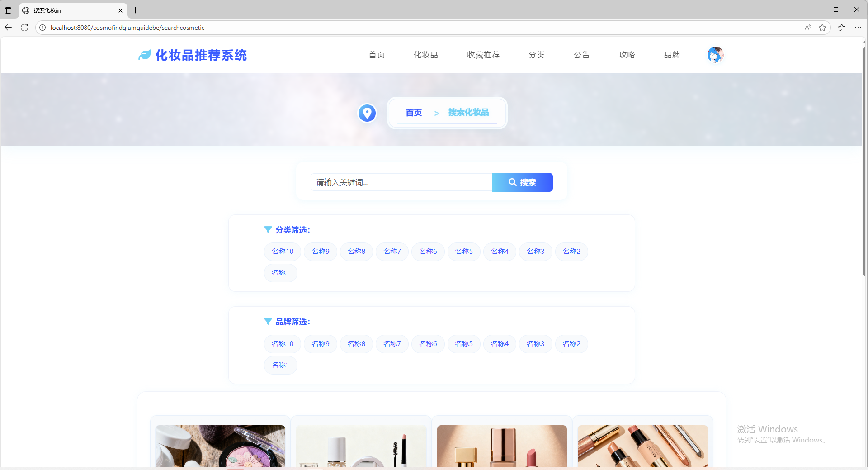Screen dimensions: 868x470
Task: Click 搜索化妆品 breadcrumb link
Action: (x=468, y=112)
